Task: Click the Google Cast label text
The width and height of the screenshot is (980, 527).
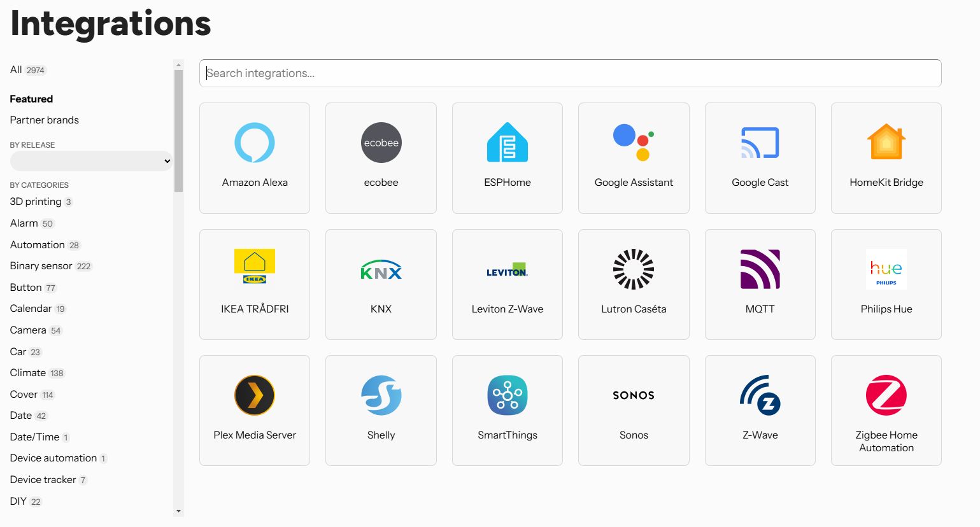Action: [x=760, y=183]
